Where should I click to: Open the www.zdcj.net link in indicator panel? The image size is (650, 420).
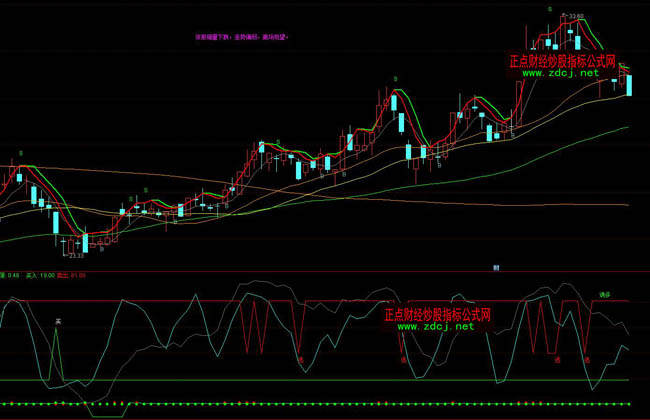tap(438, 326)
